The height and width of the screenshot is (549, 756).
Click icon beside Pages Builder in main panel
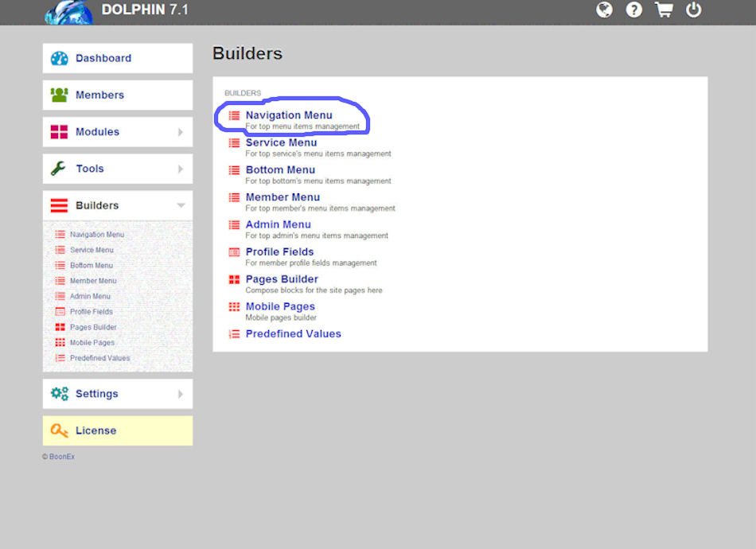pos(234,279)
